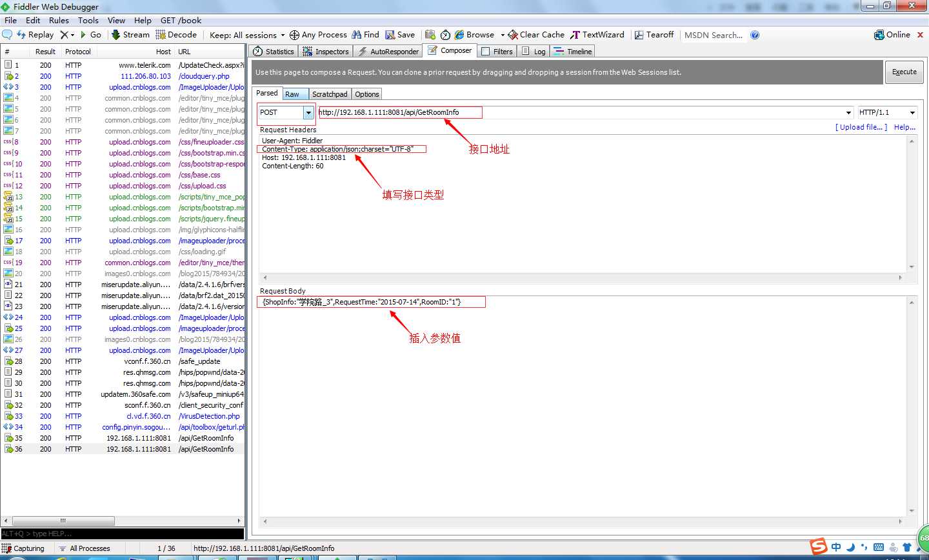The width and height of the screenshot is (929, 560).
Task: Click the sessions list horizontal scrollbar thumb
Action: [63, 521]
